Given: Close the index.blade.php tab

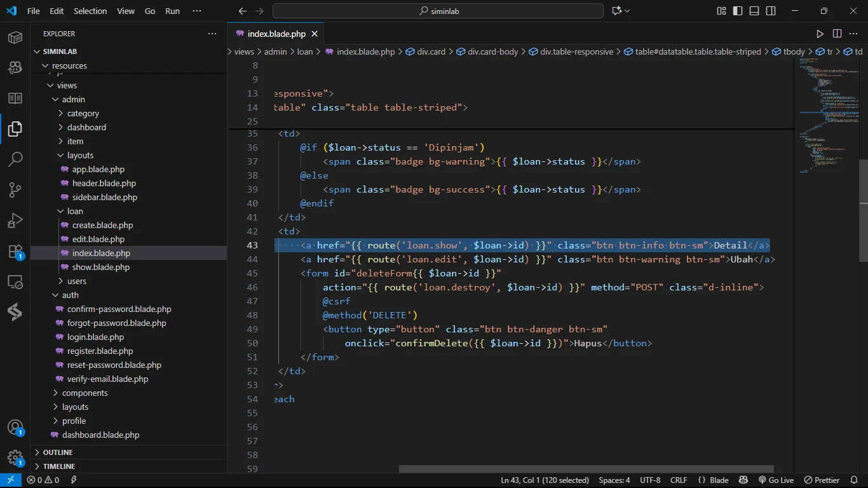Looking at the screenshot, I should [315, 34].
